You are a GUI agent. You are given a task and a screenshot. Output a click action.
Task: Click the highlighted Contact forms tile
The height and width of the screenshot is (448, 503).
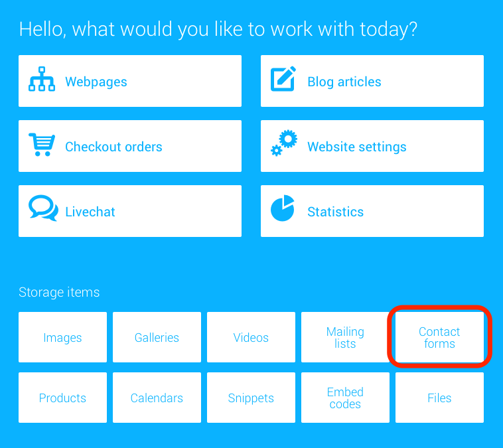click(x=439, y=337)
